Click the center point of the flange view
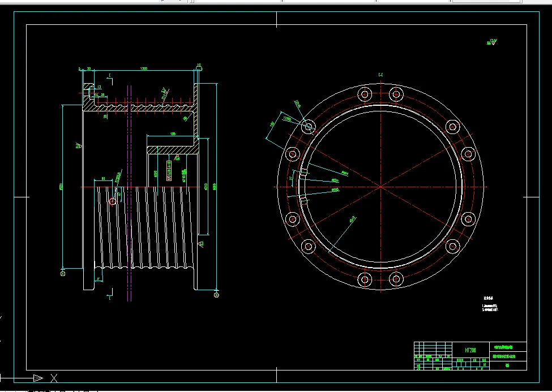Image resolution: width=552 pixels, height=392 pixels. click(x=380, y=187)
